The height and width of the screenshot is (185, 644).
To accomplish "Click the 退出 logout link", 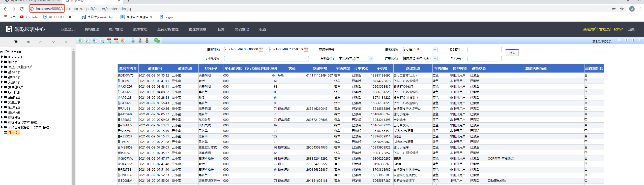I will click(x=632, y=29).
